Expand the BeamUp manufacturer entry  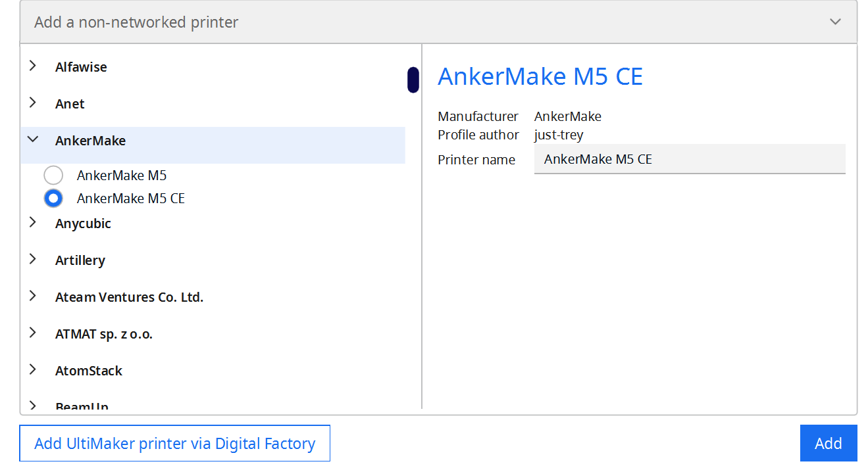point(32,404)
